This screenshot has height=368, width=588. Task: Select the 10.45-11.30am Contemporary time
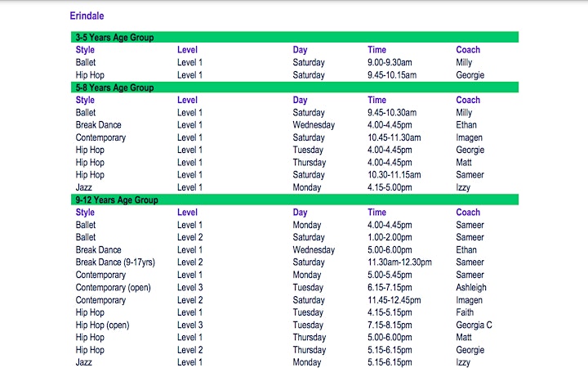394,137
